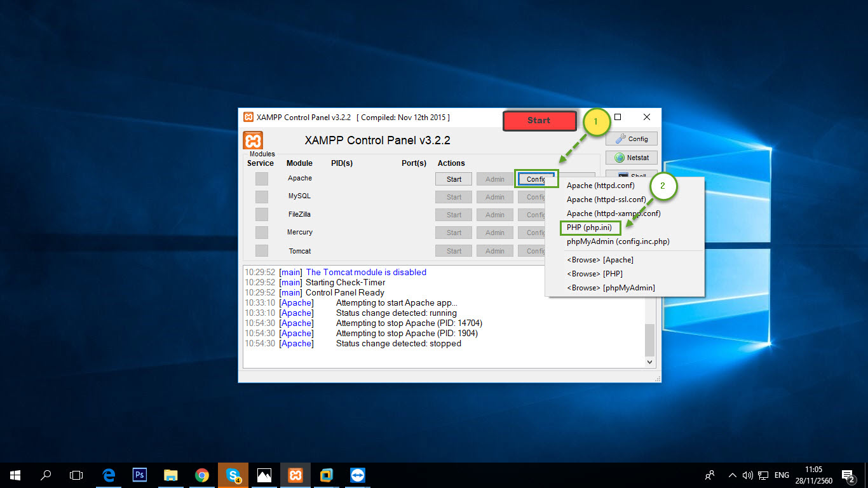Click the FileZilla module name
Image resolution: width=868 pixels, height=488 pixels.
coord(299,214)
